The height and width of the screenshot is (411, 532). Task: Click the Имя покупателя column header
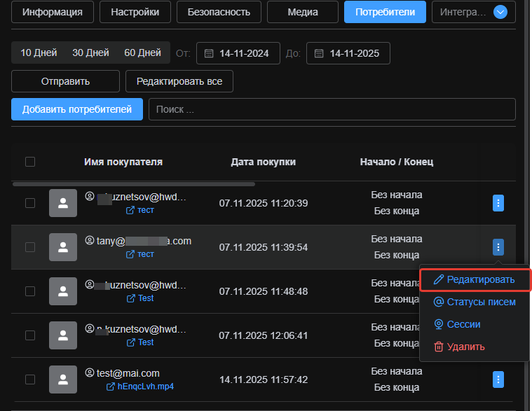point(123,162)
